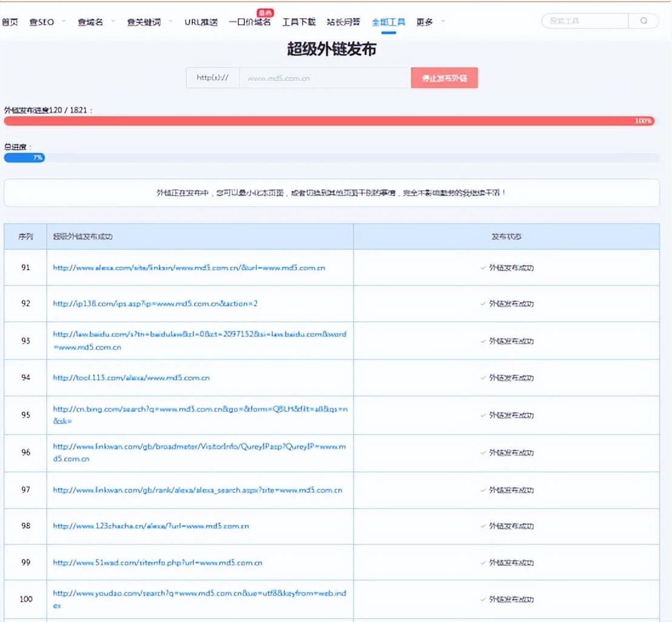Click the search magnifier icon
Viewport: 672px width, 622px height.
pos(643,21)
